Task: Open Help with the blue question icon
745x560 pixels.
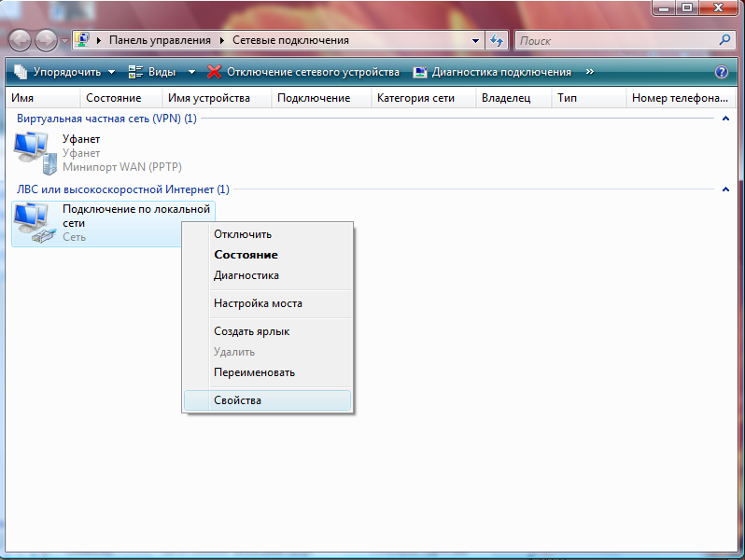Action: (722, 72)
